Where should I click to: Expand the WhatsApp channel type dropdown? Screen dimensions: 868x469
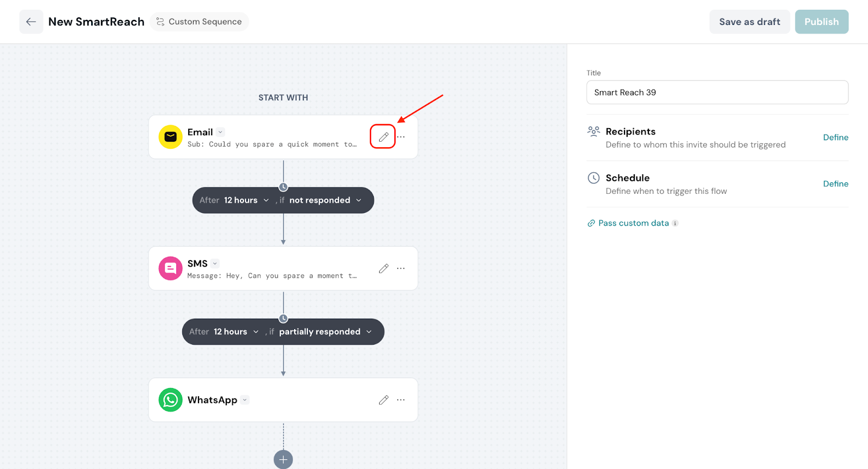coord(245,400)
